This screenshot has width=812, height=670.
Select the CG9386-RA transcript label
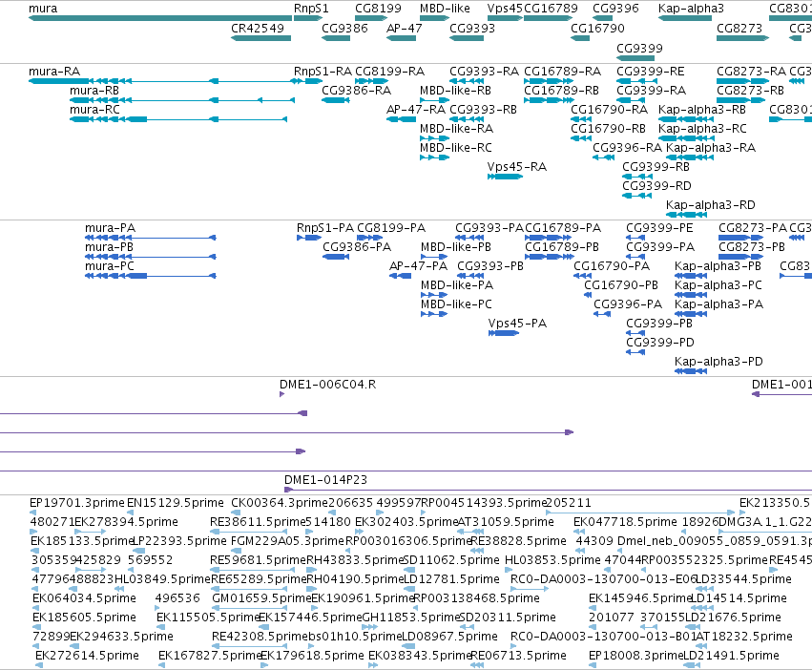pyautogui.click(x=356, y=90)
